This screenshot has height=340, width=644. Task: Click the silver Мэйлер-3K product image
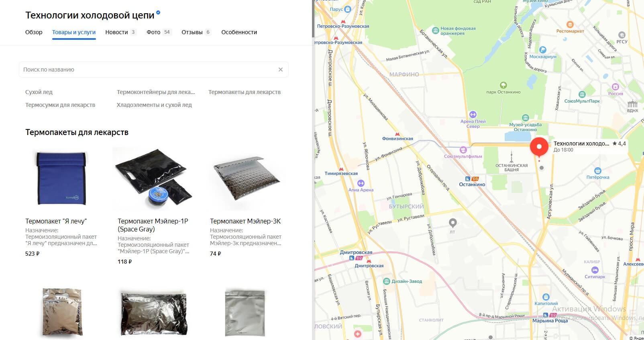246,178
